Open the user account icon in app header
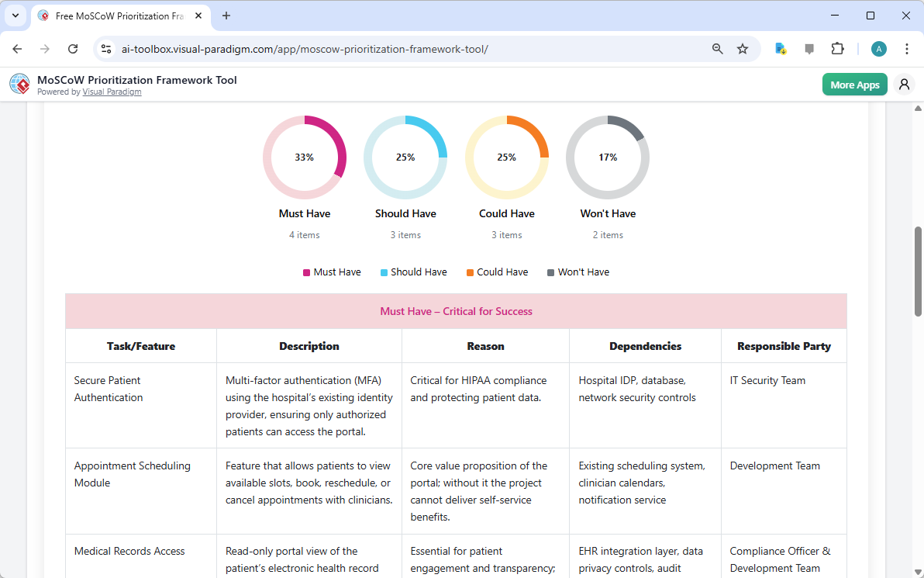924x578 pixels. pos(904,84)
